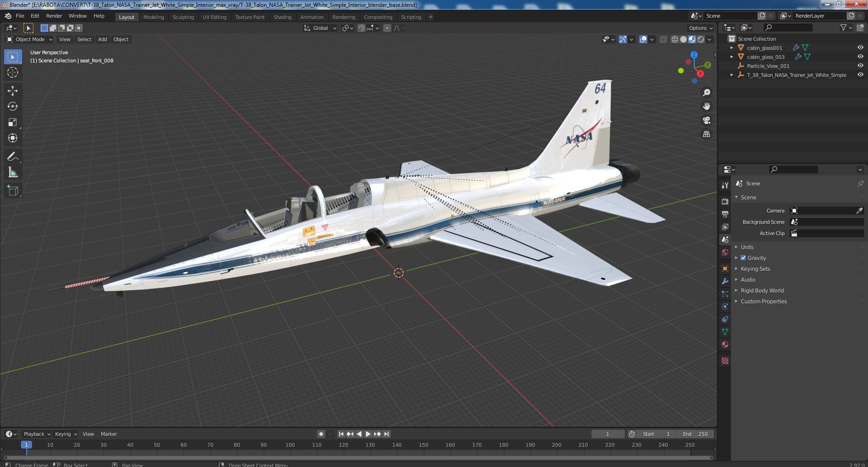Open the Options dropdown
This screenshot has height=467, width=868.
pos(700,28)
